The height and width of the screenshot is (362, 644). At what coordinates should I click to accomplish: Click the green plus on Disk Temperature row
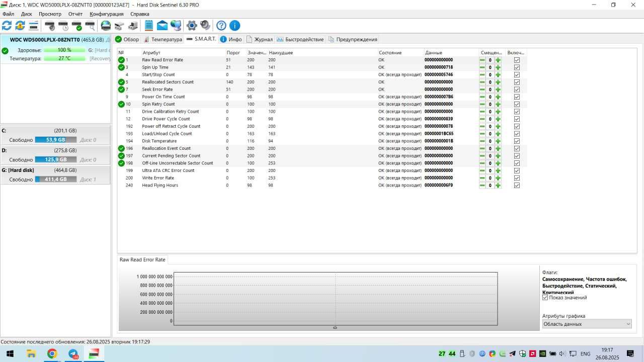click(498, 141)
